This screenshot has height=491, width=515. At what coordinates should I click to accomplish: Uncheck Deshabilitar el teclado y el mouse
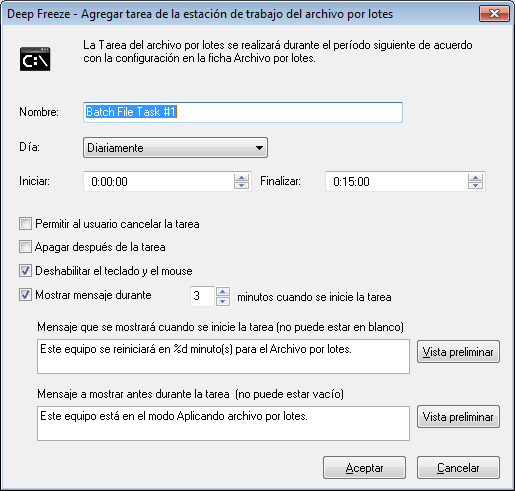pyautogui.click(x=25, y=271)
